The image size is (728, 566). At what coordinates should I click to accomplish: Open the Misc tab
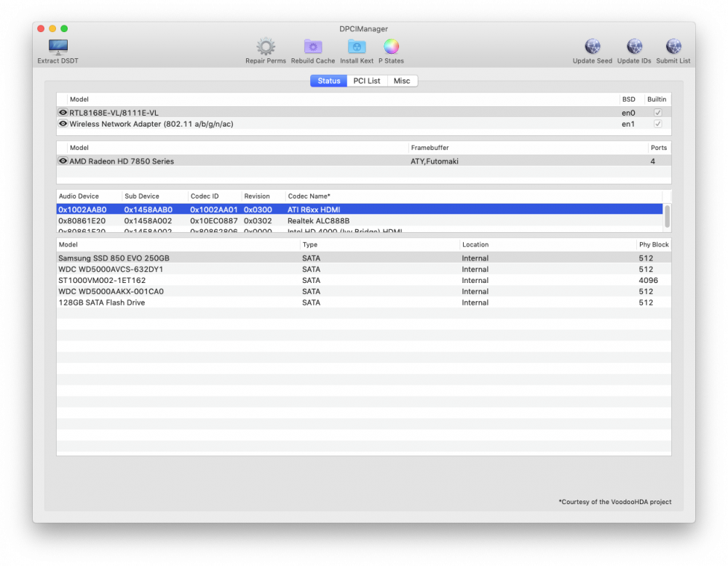[402, 81]
